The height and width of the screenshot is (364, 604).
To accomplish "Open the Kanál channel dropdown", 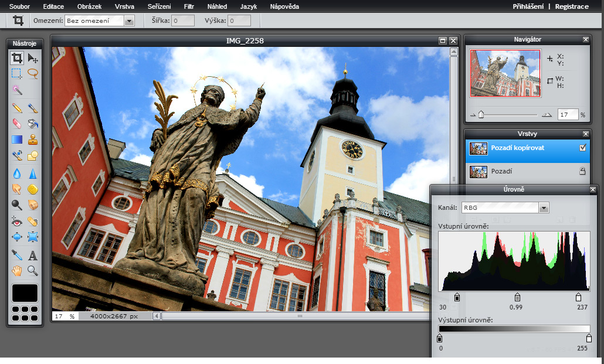I will point(544,207).
